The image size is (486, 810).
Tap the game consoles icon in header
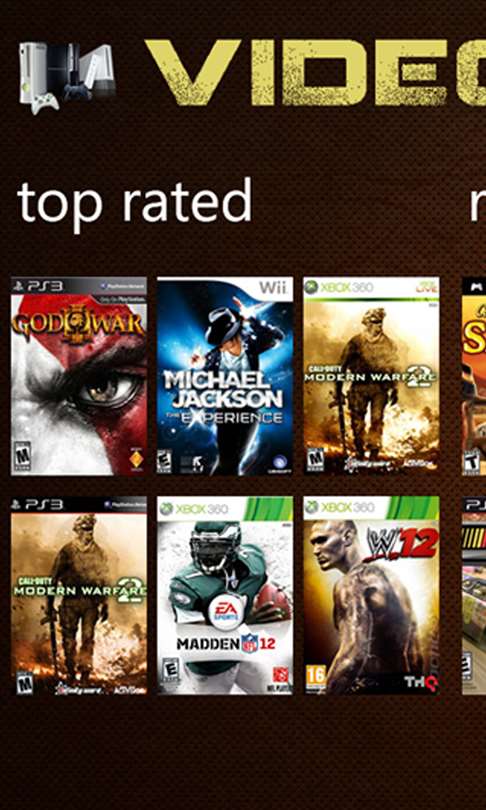click(68, 77)
